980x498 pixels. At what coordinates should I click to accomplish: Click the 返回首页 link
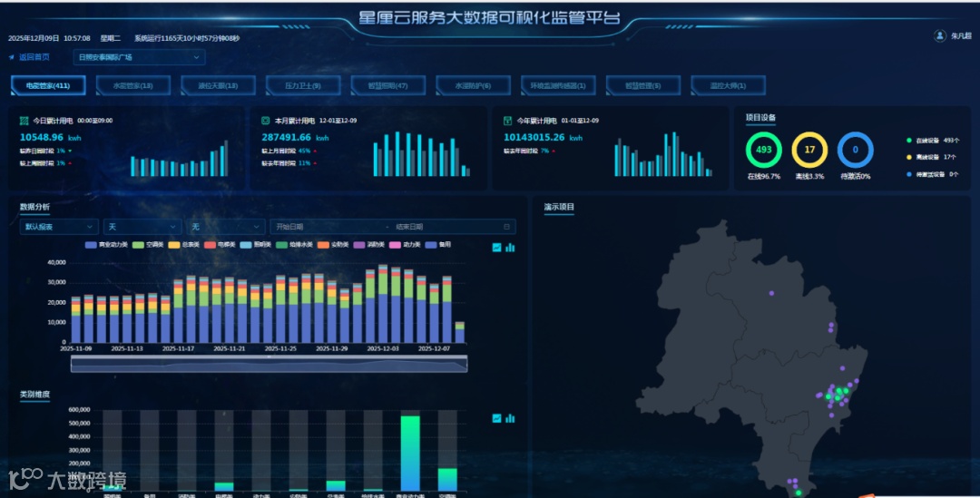click(34, 57)
